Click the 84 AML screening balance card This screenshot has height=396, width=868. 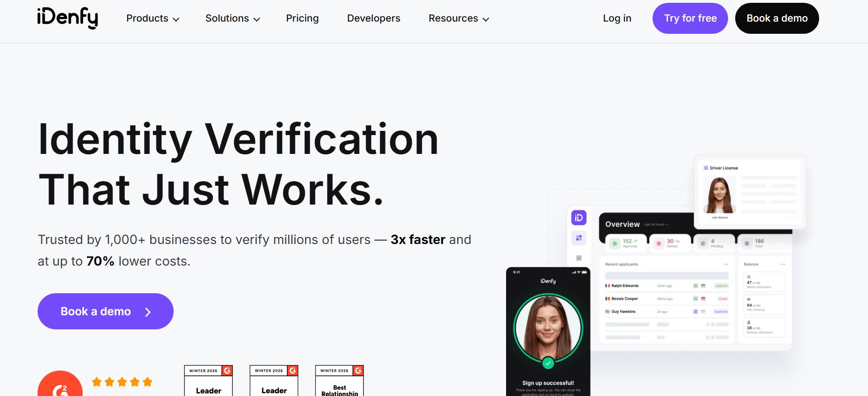[x=764, y=305]
